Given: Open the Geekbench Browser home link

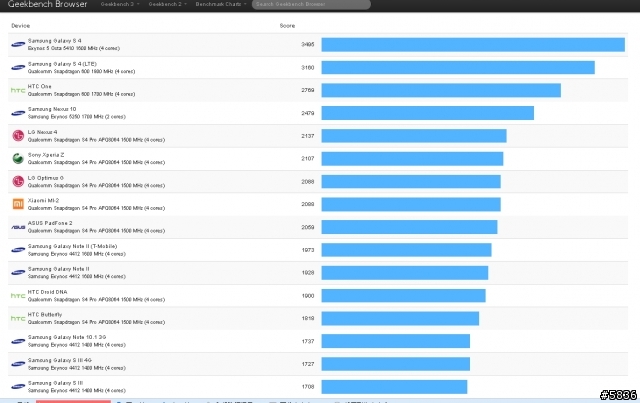Looking at the screenshot, I should [47, 4].
